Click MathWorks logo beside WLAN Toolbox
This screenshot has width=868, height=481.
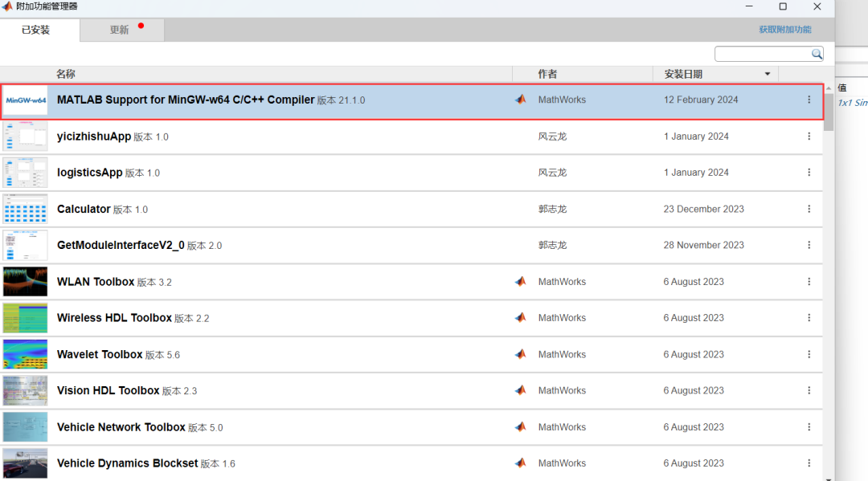point(520,281)
